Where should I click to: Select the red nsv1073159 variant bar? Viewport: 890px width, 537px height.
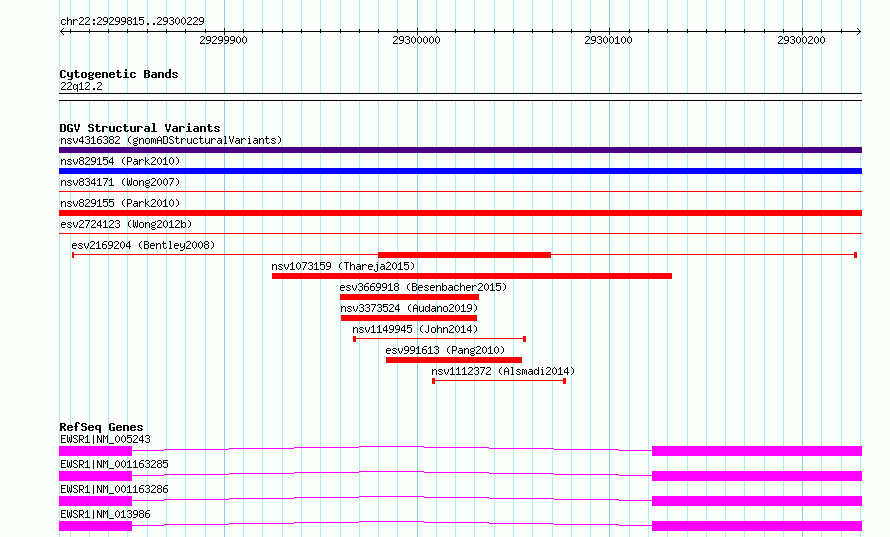click(472, 276)
